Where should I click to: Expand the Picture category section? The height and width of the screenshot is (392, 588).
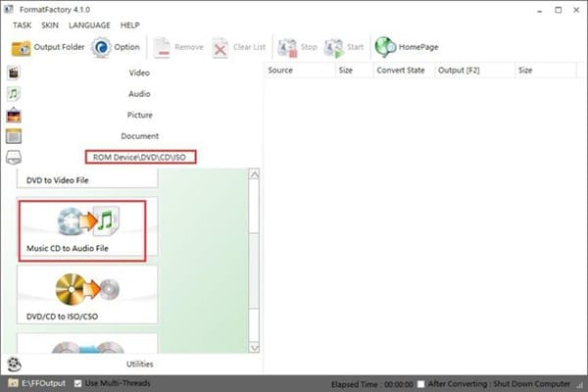click(x=140, y=115)
